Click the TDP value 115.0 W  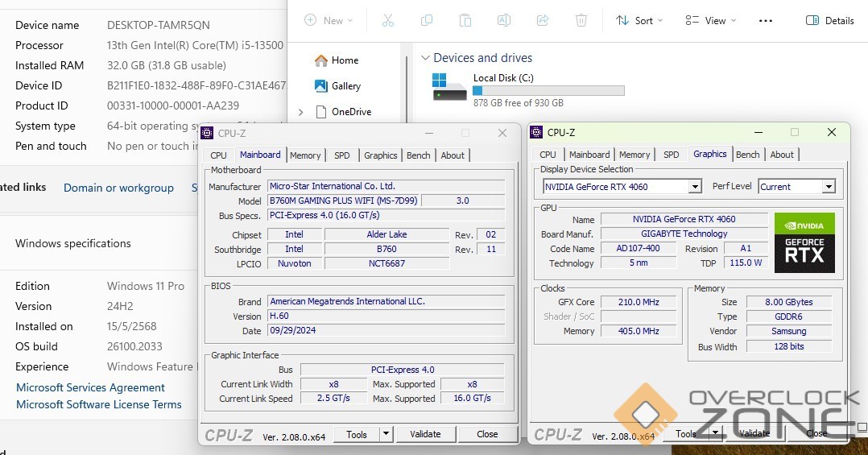tap(746, 263)
